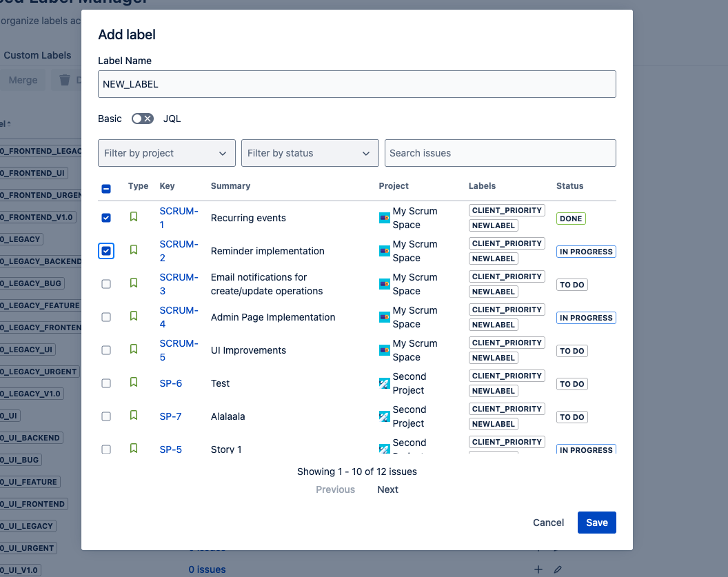Open the Filter by status dropdown

(310, 153)
